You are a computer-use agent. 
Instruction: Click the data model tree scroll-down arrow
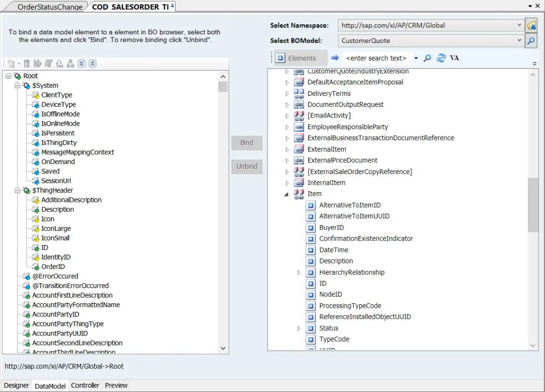[x=223, y=348]
